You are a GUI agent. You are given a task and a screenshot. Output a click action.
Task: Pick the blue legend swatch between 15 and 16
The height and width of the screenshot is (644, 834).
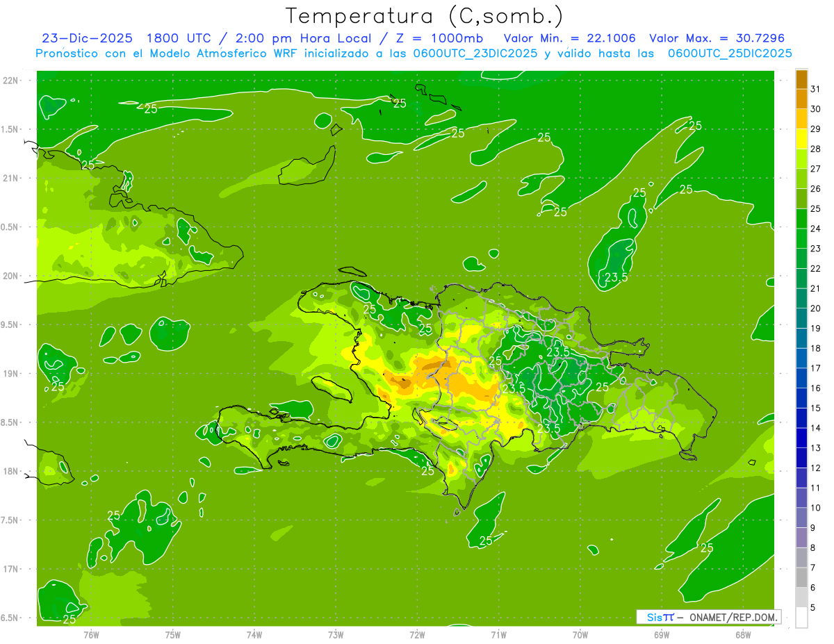802,398
